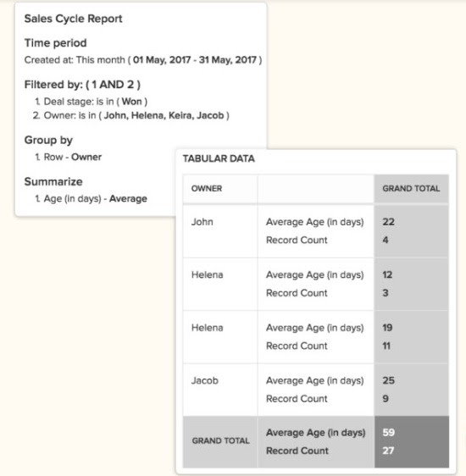Click the OWNER column header
466x476 pixels.
click(x=207, y=189)
